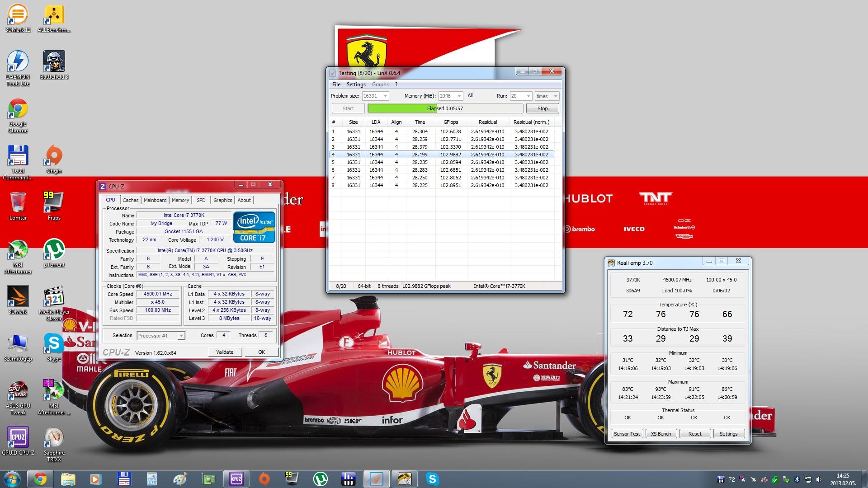Open the Run count dropdown in LinX
Image resolution: width=868 pixels, height=488 pixels.
click(x=521, y=96)
